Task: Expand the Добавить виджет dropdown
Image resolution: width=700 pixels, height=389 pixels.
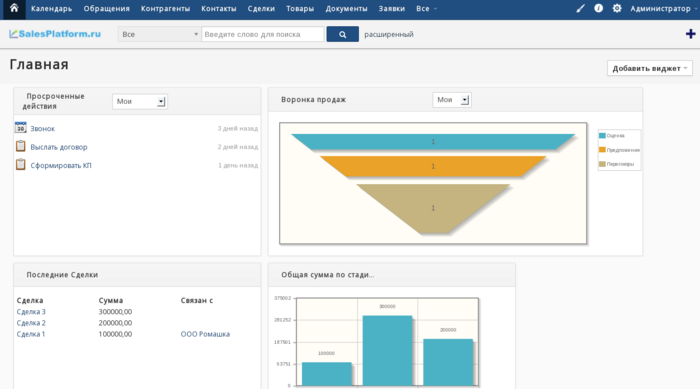Action: [x=650, y=68]
